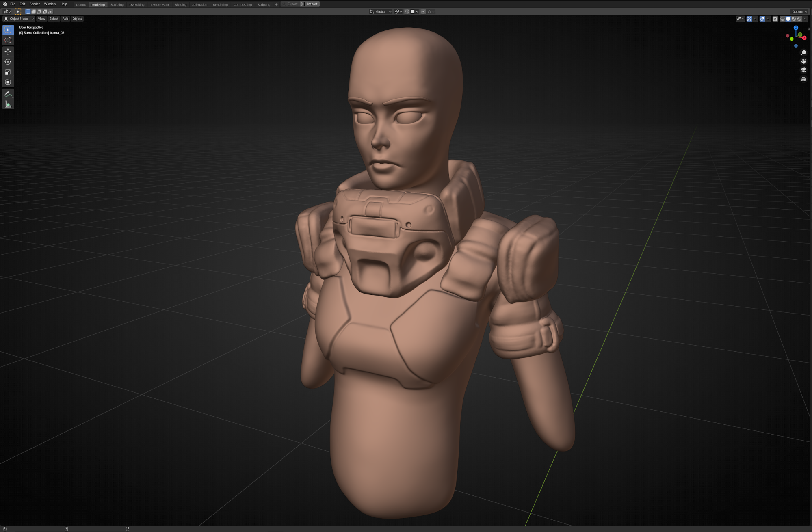Switch perspective/orthographic with the grid icon

pyautogui.click(x=803, y=79)
